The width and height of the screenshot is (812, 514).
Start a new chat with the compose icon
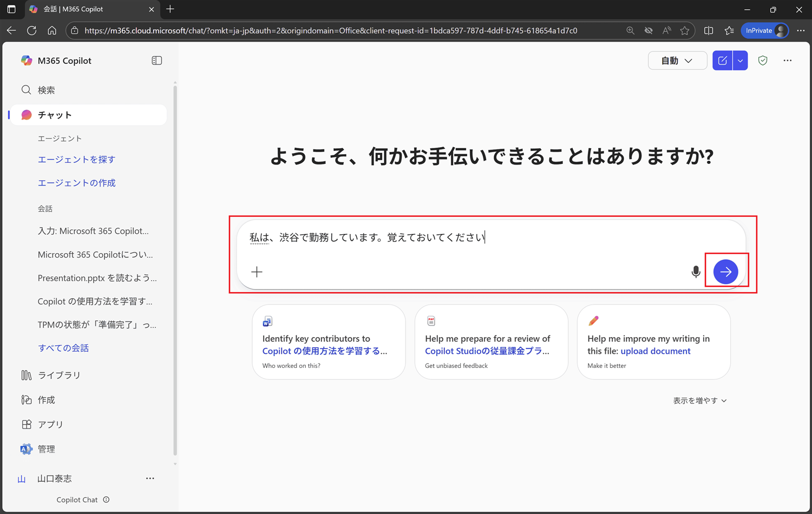click(722, 61)
